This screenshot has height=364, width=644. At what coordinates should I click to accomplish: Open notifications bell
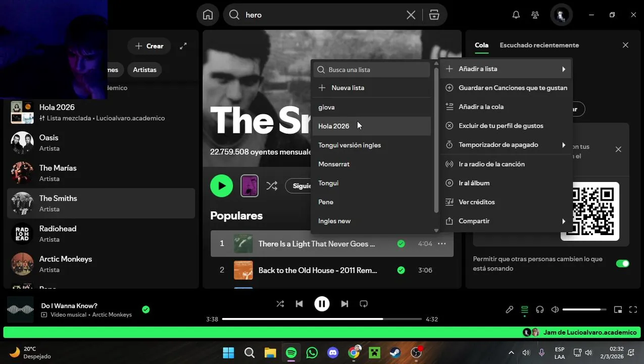pos(516,15)
